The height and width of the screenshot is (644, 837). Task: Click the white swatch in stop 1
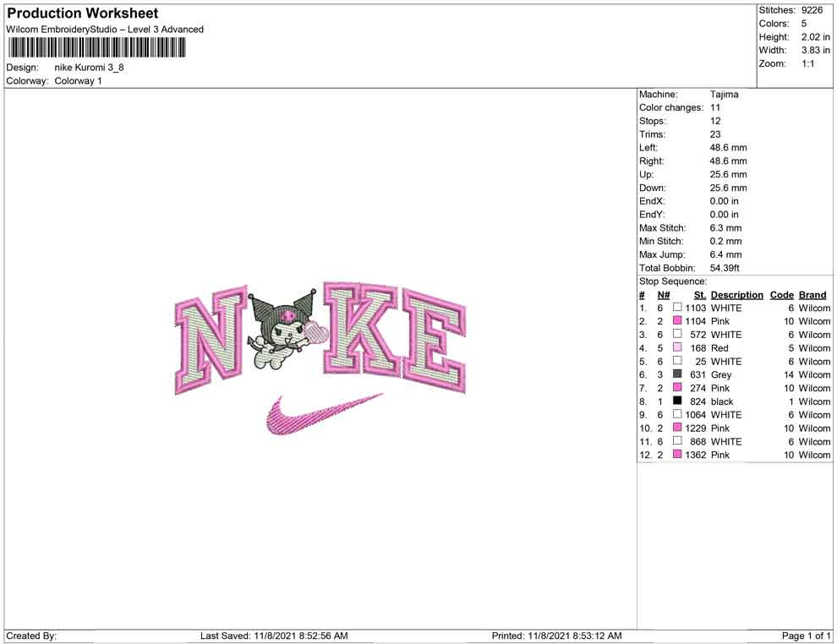tap(677, 308)
